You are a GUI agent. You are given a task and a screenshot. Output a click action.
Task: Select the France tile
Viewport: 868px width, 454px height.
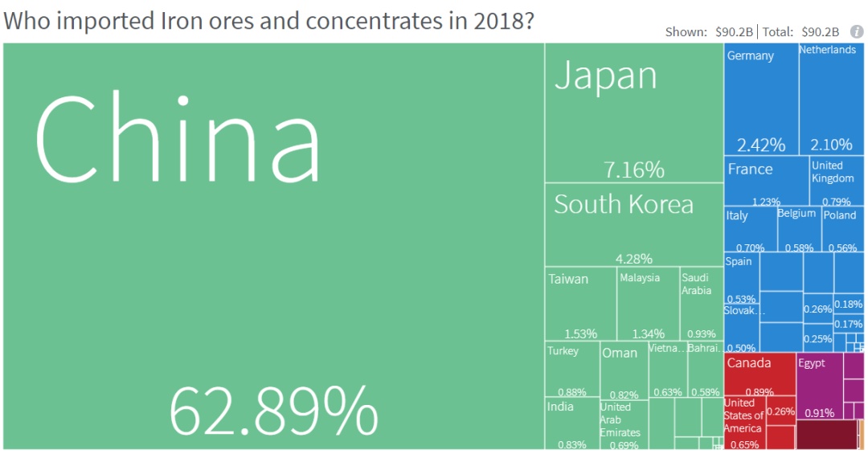(x=766, y=181)
